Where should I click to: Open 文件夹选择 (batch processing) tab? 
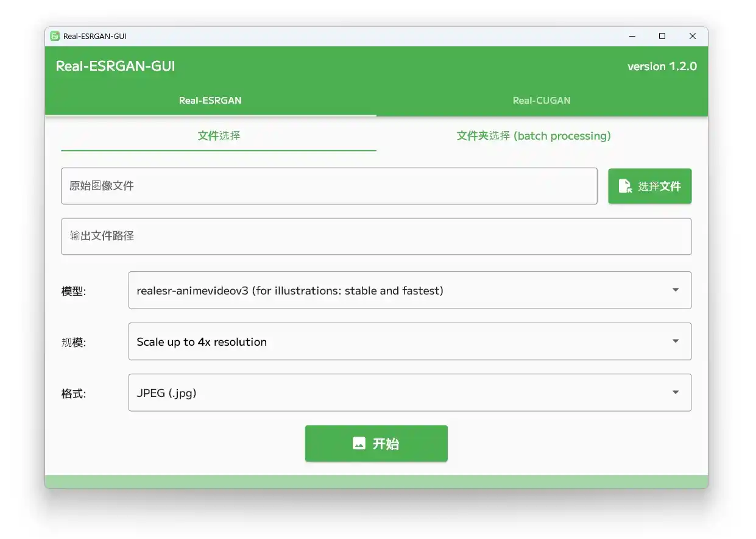(534, 136)
